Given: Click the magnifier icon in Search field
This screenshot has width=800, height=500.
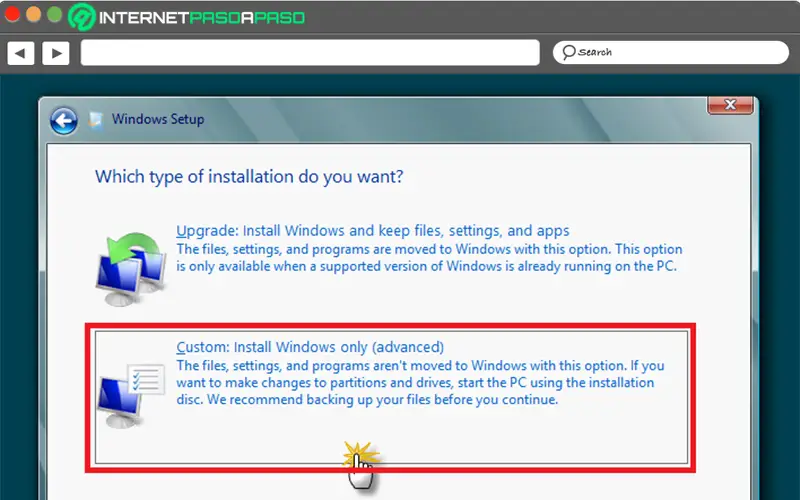Looking at the screenshot, I should click(568, 52).
